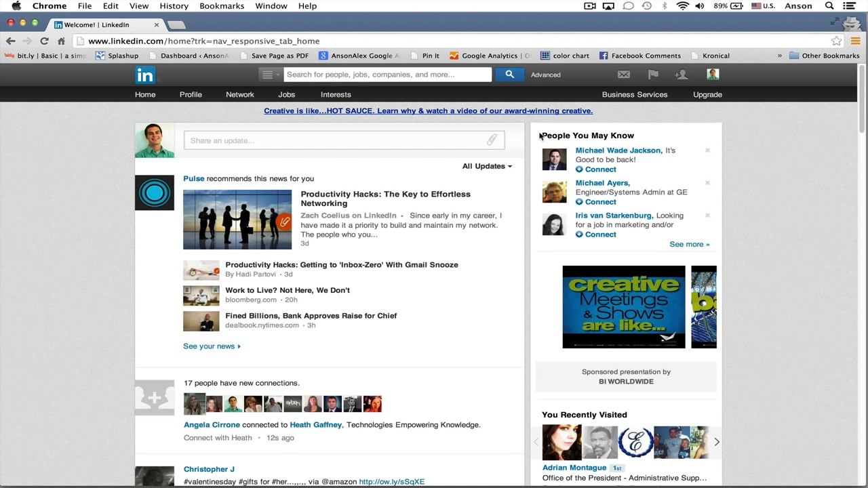Open the Profile nav item
Viewport: 868px width, 488px height.
(191, 95)
